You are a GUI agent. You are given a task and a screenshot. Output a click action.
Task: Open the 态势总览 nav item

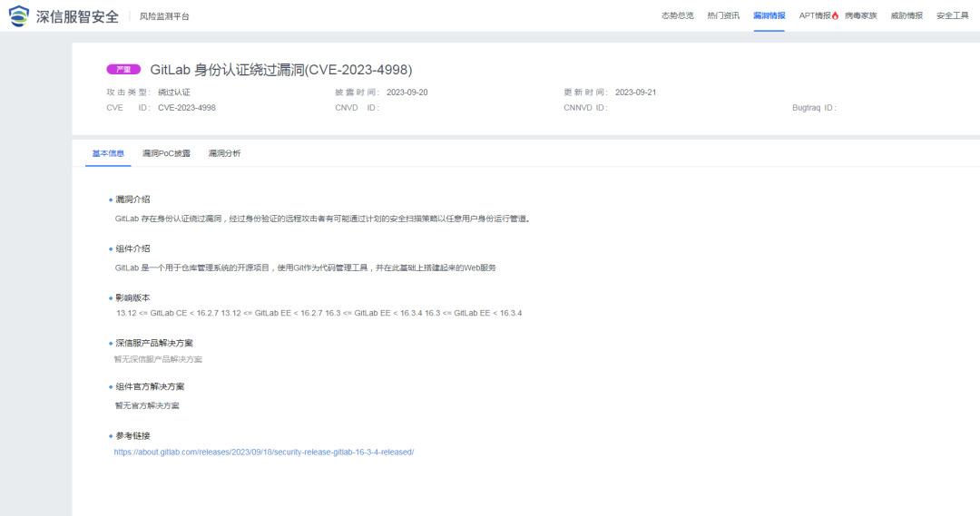pos(678,15)
